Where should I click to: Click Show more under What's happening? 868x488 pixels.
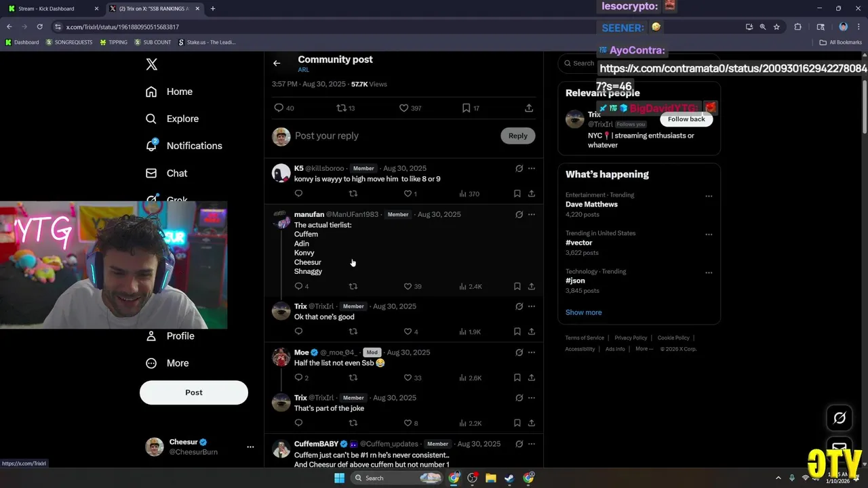(x=584, y=312)
